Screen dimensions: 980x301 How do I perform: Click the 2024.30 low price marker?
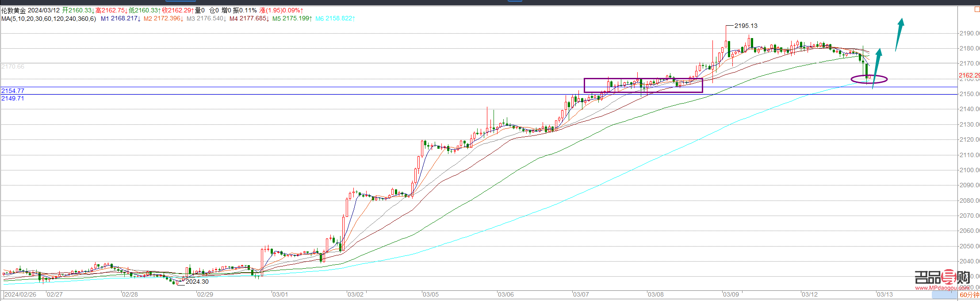[x=197, y=282]
